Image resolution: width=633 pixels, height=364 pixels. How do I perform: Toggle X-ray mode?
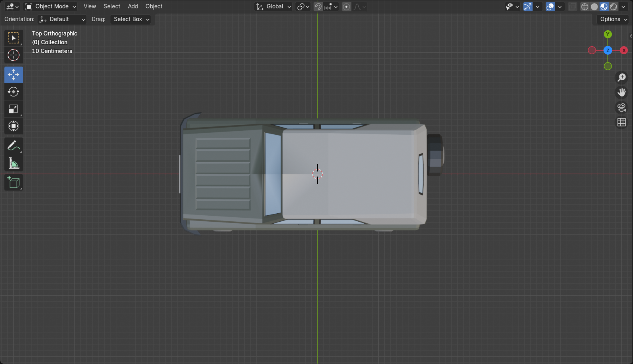[572, 7]
